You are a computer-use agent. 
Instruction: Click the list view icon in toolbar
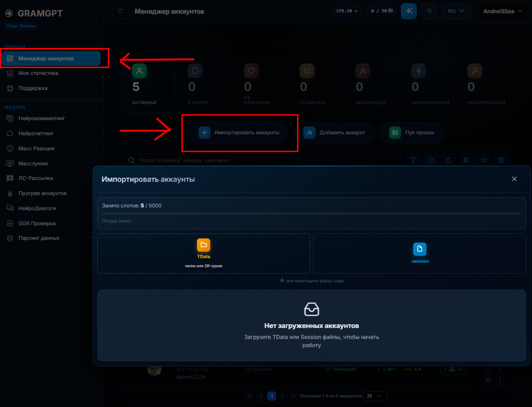484,160
